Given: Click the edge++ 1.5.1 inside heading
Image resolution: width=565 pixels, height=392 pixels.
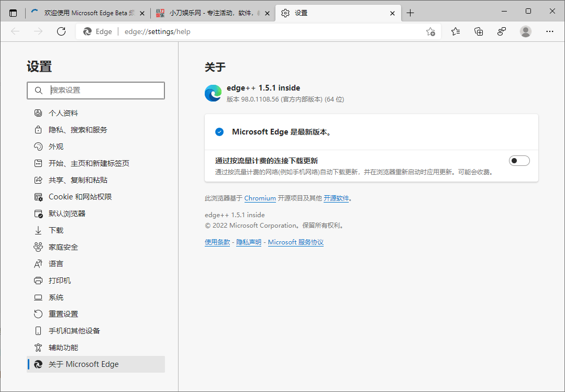Looking at the screenshot, I should pos(263,88).
